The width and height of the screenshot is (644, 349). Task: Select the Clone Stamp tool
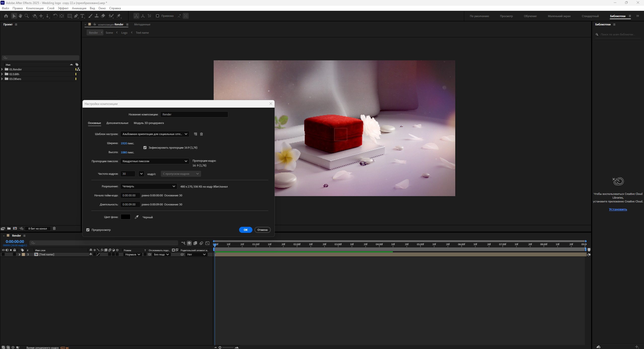point(97,16)
